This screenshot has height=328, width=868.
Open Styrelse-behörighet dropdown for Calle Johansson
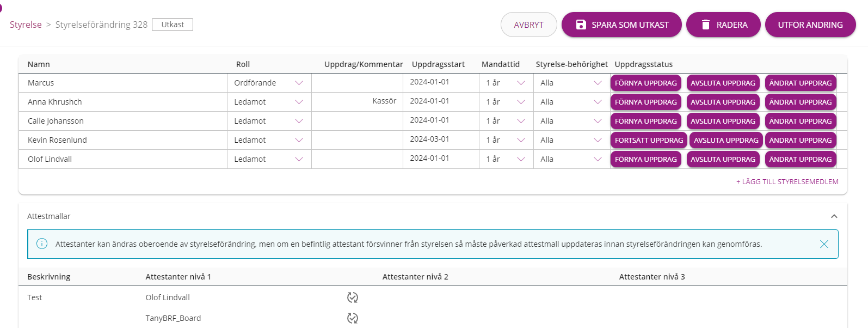point(571,121)
